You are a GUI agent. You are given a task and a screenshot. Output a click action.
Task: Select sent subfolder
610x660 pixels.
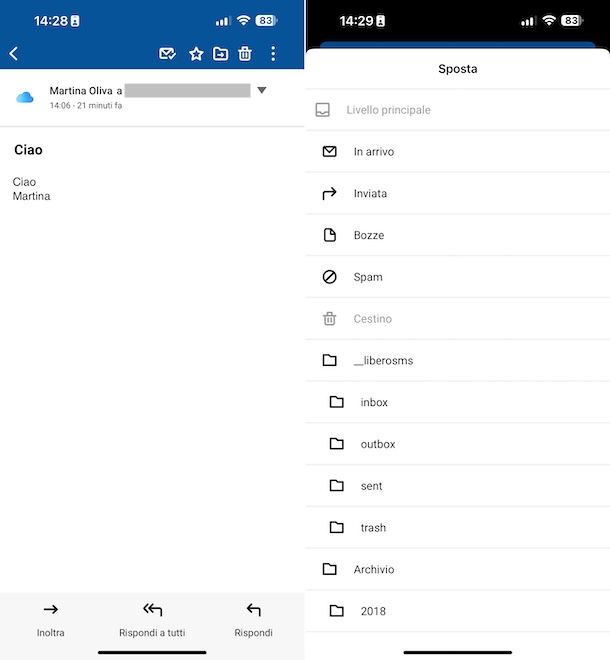coord(458,486)
